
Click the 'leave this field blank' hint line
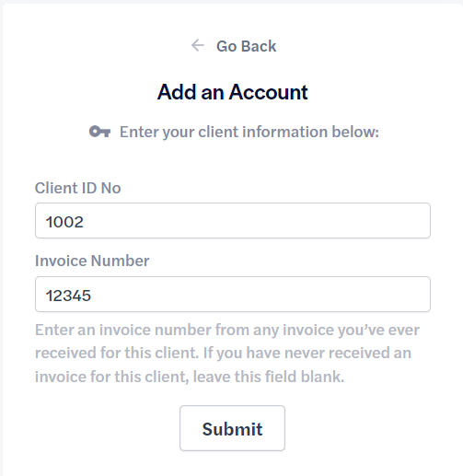pos(190,377)
